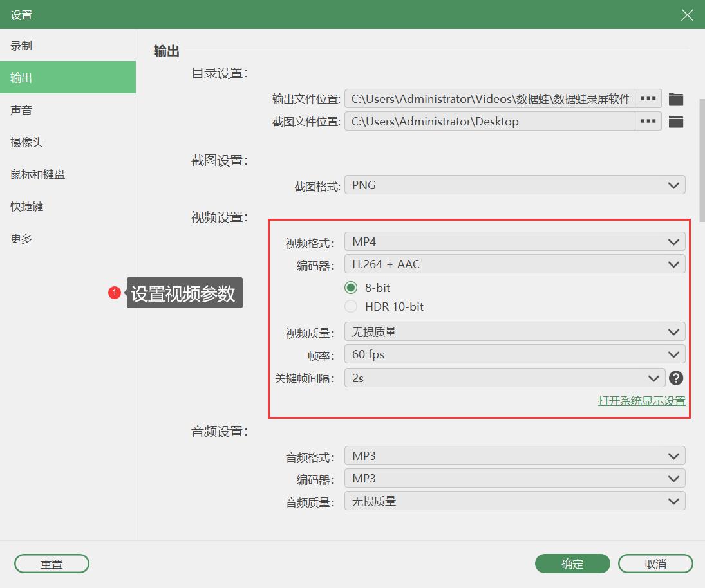Click the ... browse button for 截图文件位置

648,121
